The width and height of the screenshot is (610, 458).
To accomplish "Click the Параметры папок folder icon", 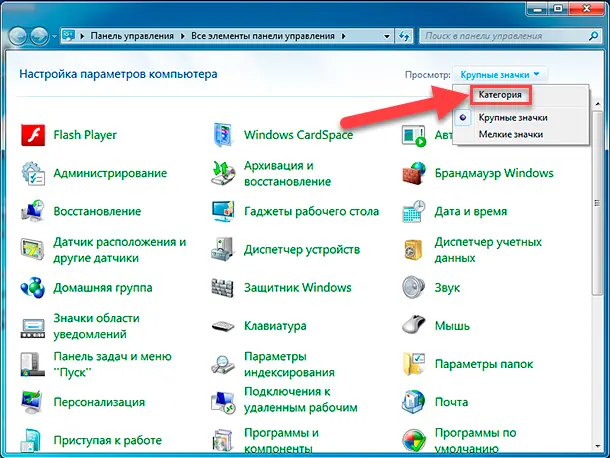I will click(414, 364).
